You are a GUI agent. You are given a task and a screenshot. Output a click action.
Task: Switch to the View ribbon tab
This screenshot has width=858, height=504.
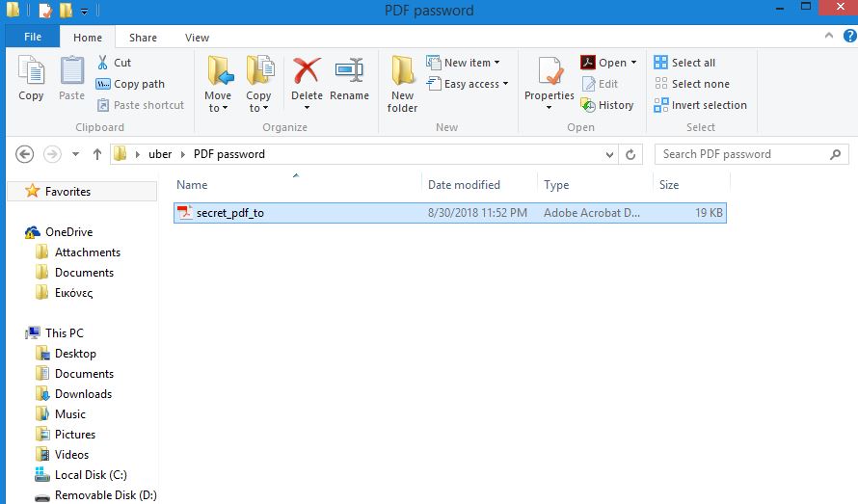(197, 38)
